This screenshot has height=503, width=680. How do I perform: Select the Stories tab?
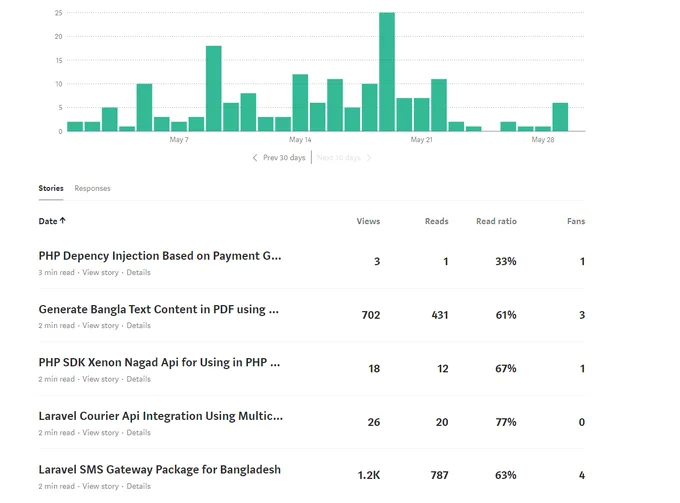click(51, 188)
